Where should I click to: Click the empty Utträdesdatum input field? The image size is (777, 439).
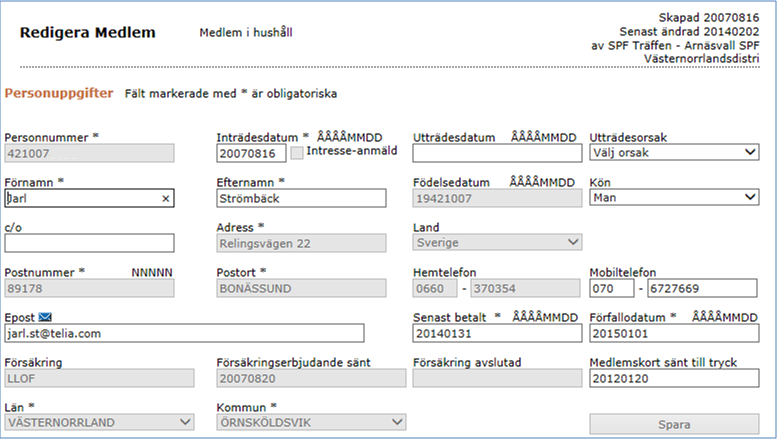coord(497,153)
